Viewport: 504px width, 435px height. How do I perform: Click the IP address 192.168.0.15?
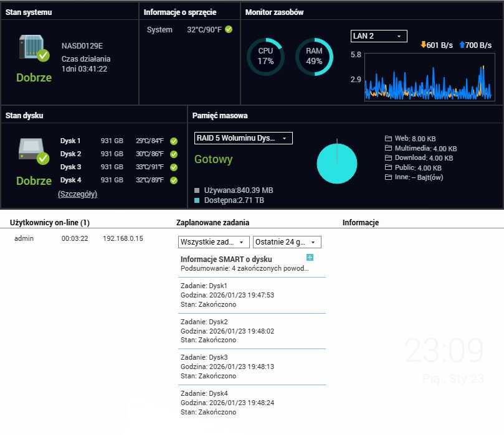tap(123, 238)
